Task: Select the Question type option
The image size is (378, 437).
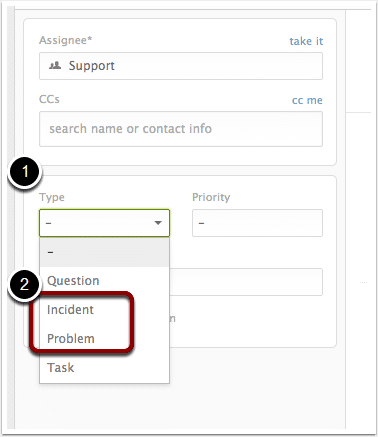Action: coord(104,281)
